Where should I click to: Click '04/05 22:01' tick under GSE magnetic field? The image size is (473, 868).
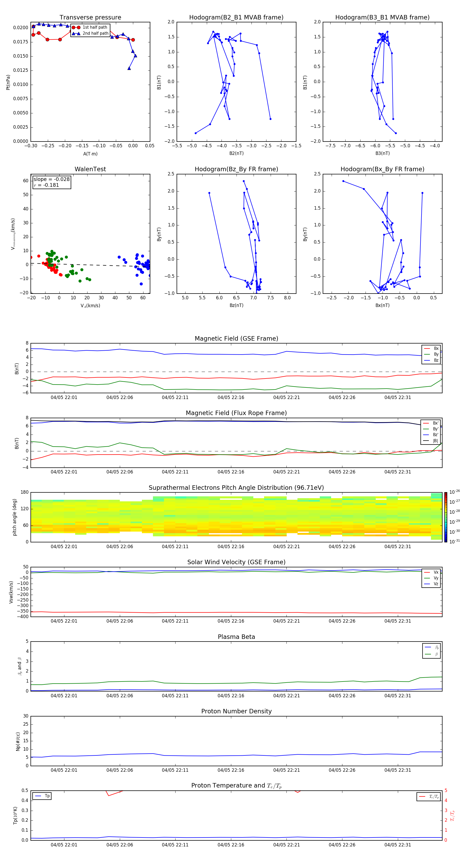(64, 398)
